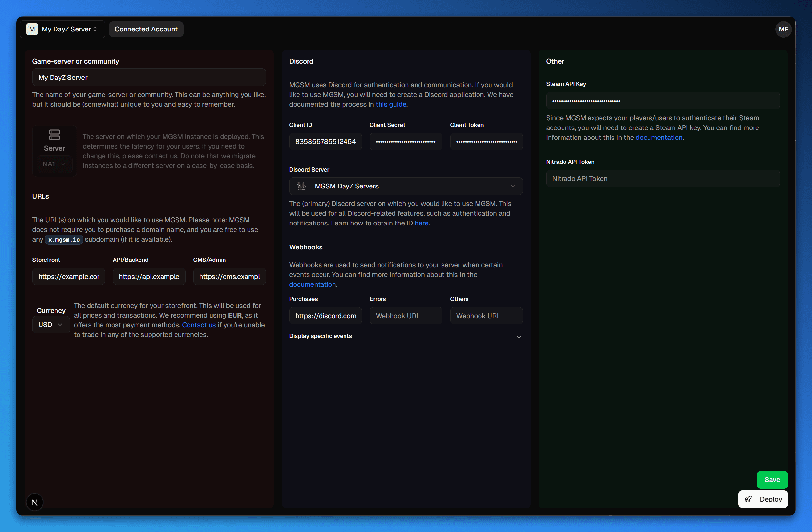
Task: Click the CMS/Admin URL field
Action: 230,276
